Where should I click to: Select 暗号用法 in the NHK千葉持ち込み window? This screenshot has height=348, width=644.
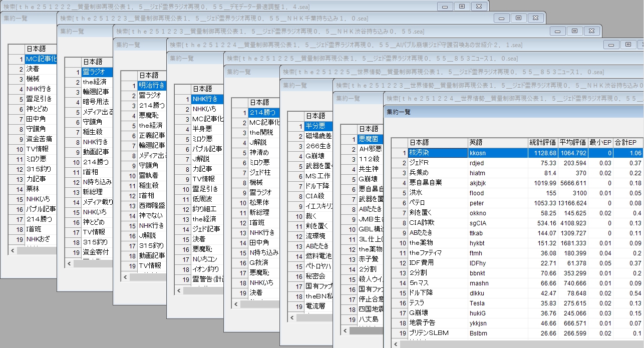click(x=95, y=102)
